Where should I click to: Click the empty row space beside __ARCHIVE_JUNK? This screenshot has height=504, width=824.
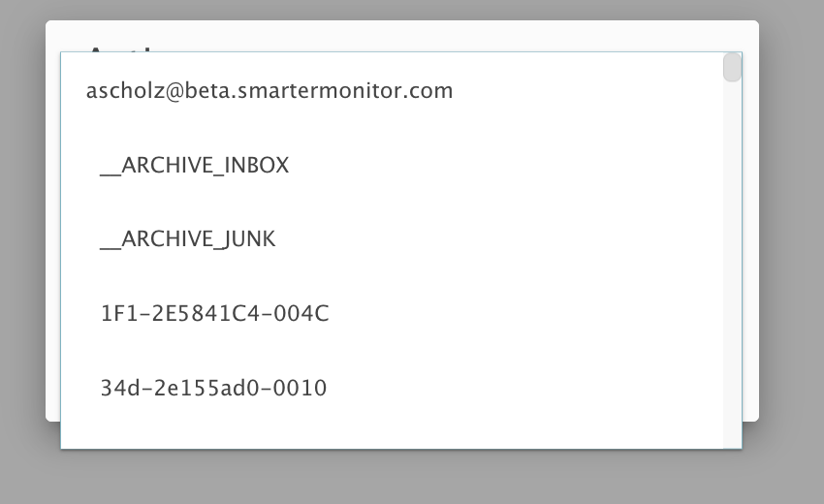pos(504,239)
